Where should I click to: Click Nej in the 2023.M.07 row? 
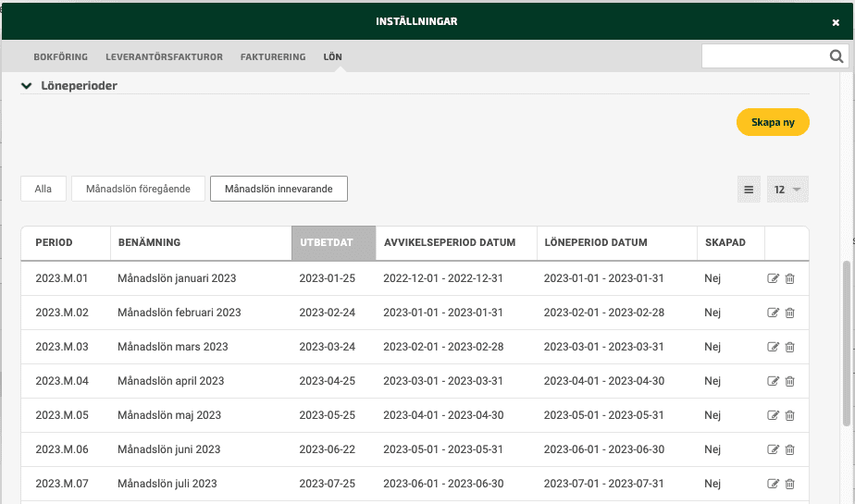(x=712, y=484)
